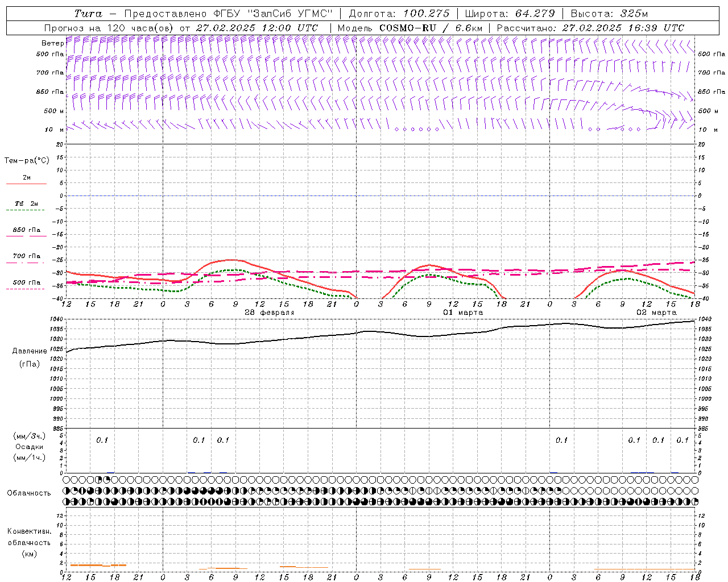Click the 'Высота: 325м' elevation text
The height and width of the screenshot is (582, 728).
609,13
